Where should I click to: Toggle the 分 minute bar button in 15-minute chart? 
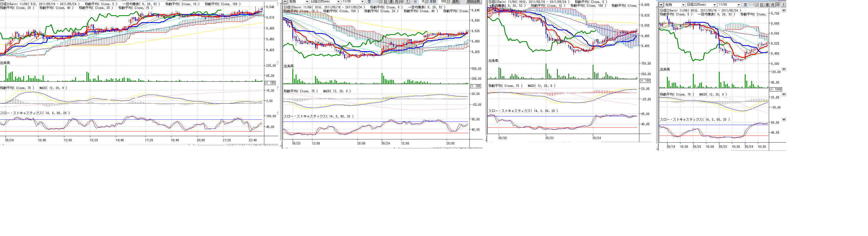click(402, 2)
